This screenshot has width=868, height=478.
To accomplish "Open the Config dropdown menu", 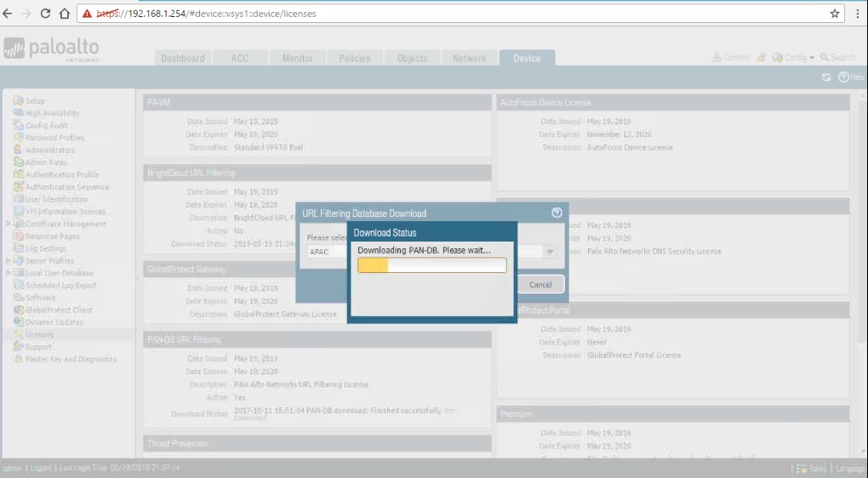I will click(793, 57).
